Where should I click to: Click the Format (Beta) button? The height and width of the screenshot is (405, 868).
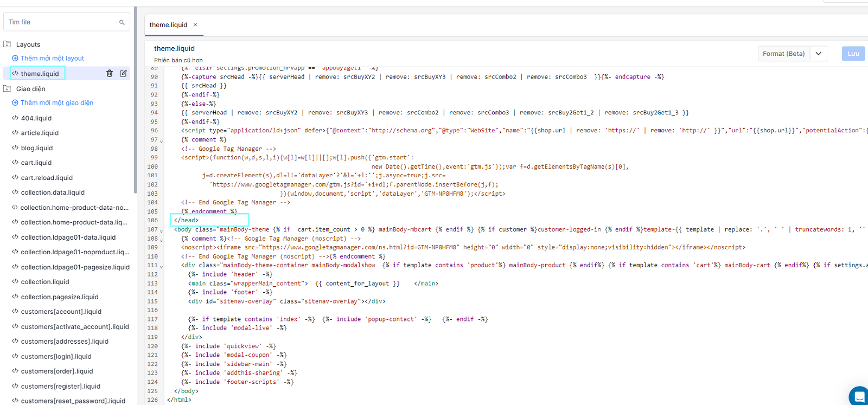[783, 54]
